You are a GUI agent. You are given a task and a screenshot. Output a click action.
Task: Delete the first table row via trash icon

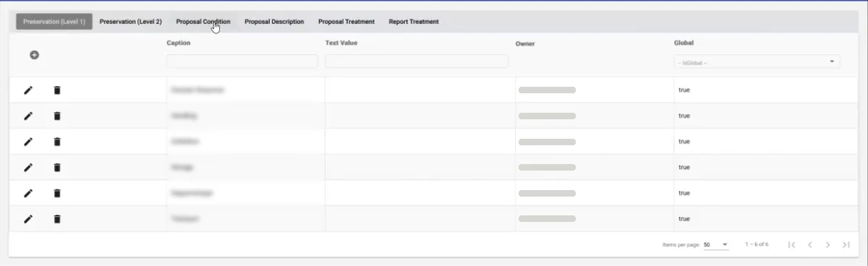pyautogui.click(x=57, y=90)
